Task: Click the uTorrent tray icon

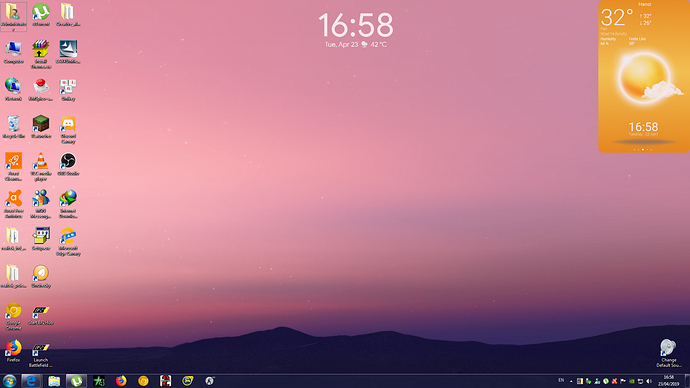Action: [x=606, y=381]
